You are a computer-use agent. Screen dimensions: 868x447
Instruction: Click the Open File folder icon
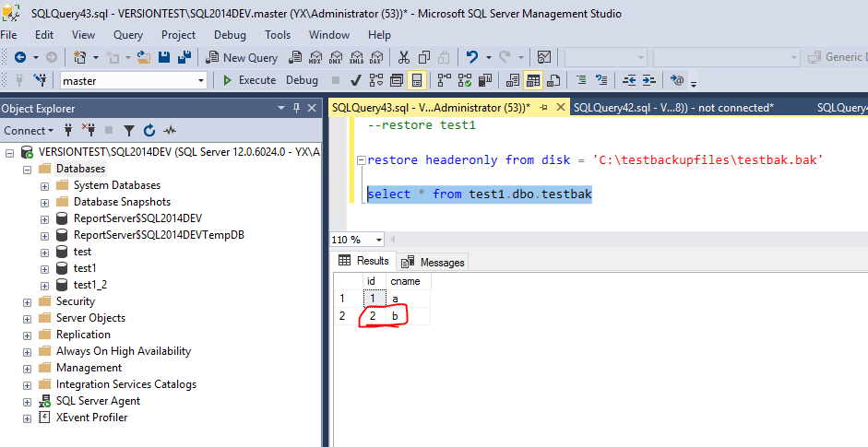tap(144, 57)
